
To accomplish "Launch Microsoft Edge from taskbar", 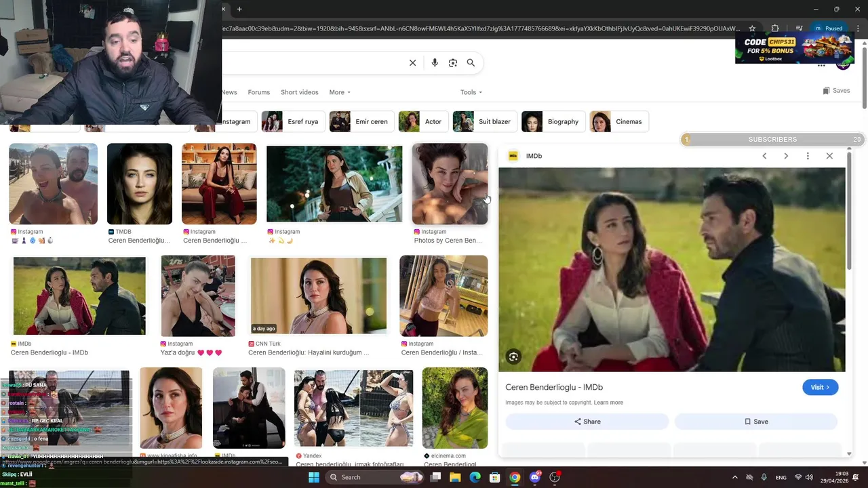I will pos(475,477).
